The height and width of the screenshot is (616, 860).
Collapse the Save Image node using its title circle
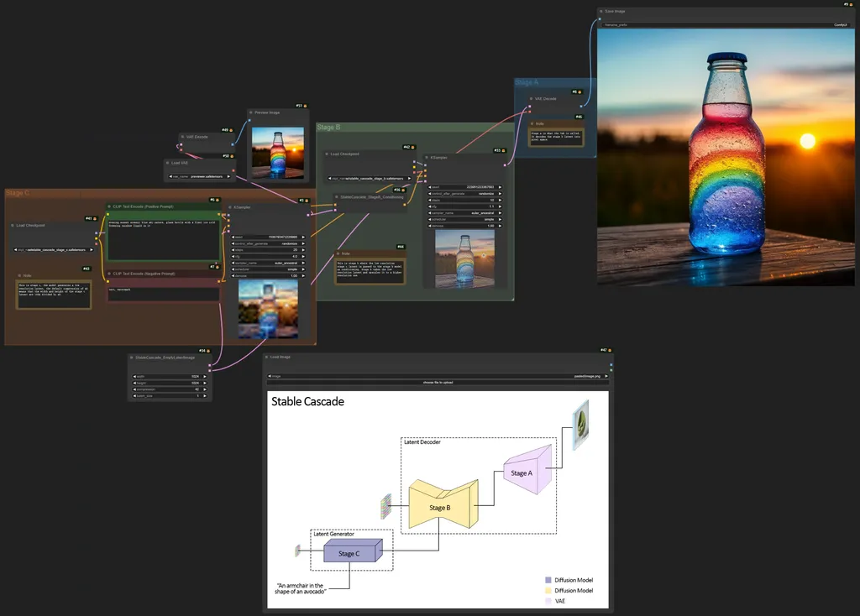600,11
